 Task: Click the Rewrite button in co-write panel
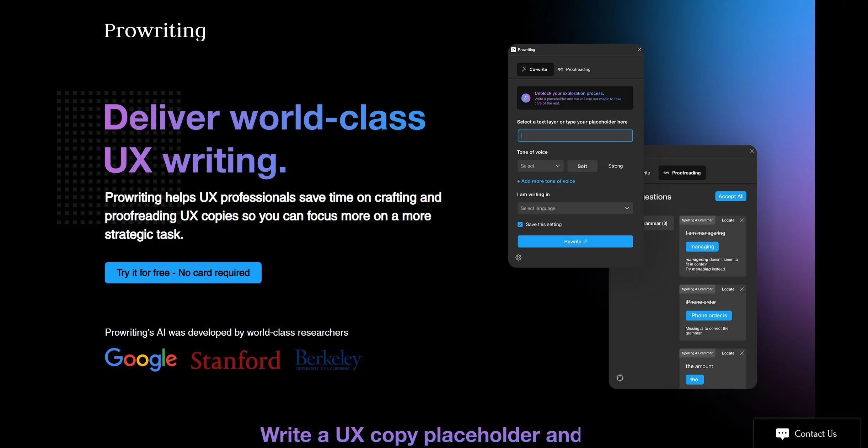(x=575, y=241)
